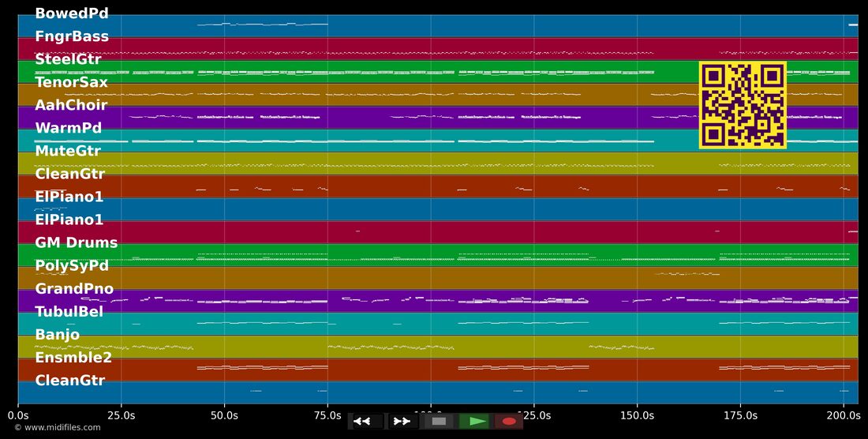This screenshot has height=439, width=868.
Task: Select the SteelGtr track label
Action: point(68,59)
